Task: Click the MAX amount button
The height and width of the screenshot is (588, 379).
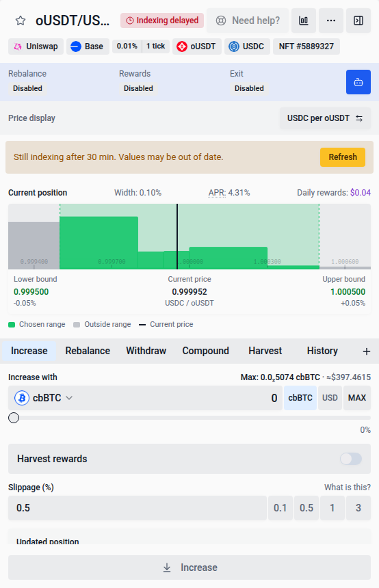Action: (x=357, y=398)
